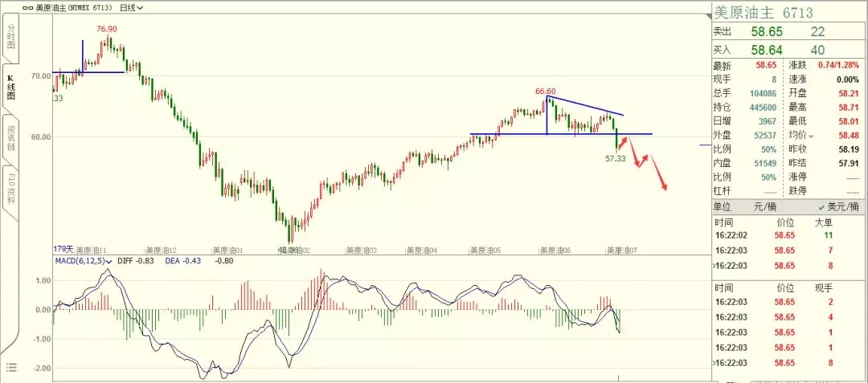Click the 179天 day count label
This screenshot has height=383, width=868.
pyautogui.click(x=63, y=249)
